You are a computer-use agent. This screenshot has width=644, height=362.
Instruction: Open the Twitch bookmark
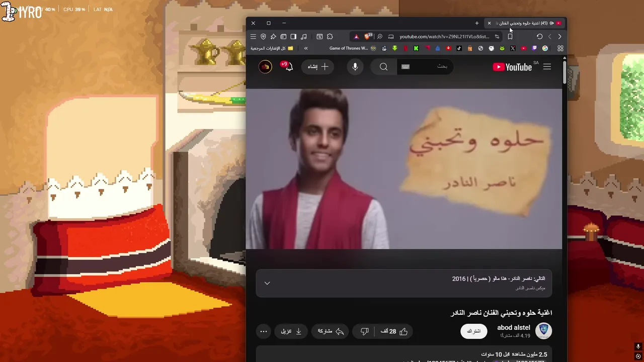(534, 48)
